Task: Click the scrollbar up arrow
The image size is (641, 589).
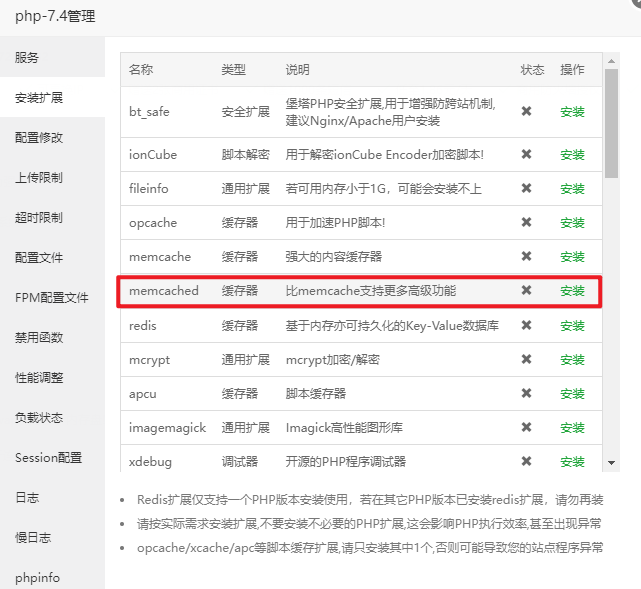Action: pyautogui.click(x=612, y=61)
